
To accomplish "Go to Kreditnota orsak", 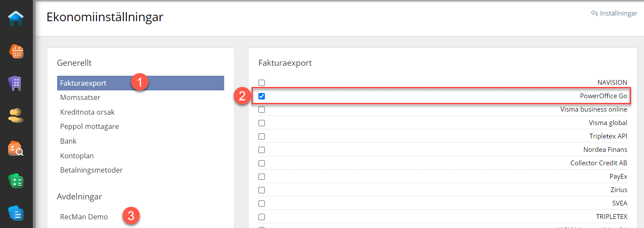I will click(87, 112).
